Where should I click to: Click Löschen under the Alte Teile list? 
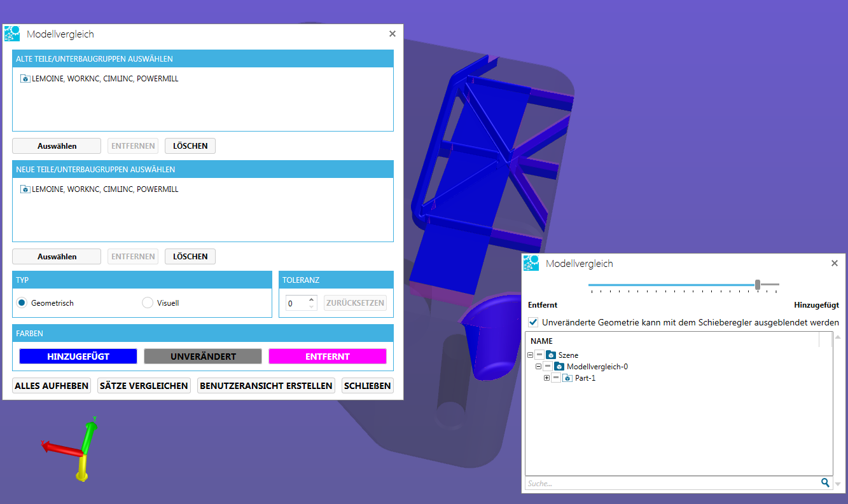[190, 146]
